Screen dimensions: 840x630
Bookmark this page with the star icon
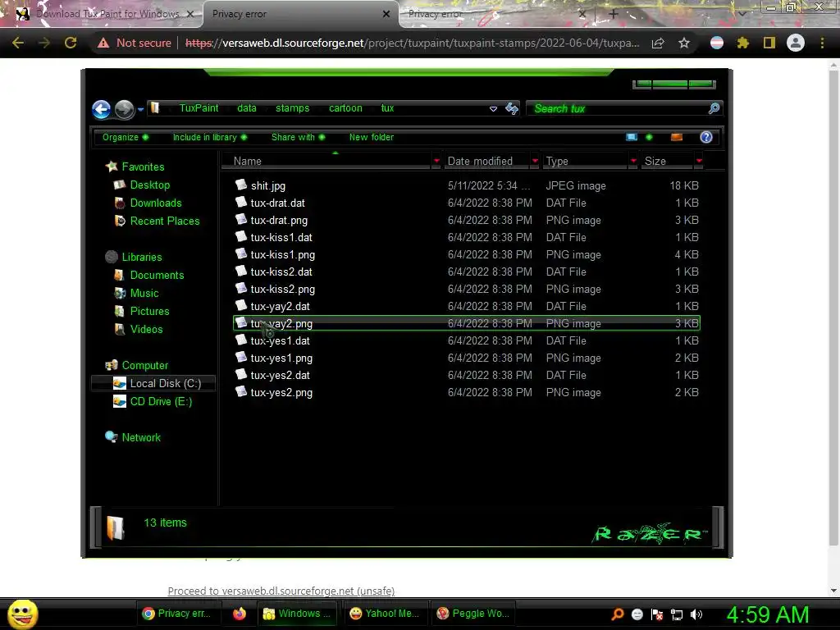684,43
